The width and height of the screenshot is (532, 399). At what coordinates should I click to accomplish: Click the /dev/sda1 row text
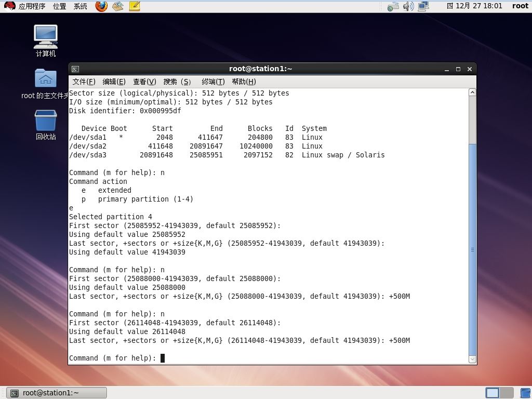pos(196,137)
